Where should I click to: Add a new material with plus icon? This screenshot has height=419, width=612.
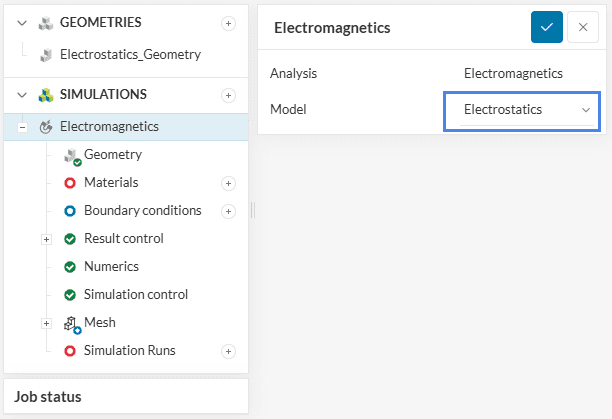(228, 183)
